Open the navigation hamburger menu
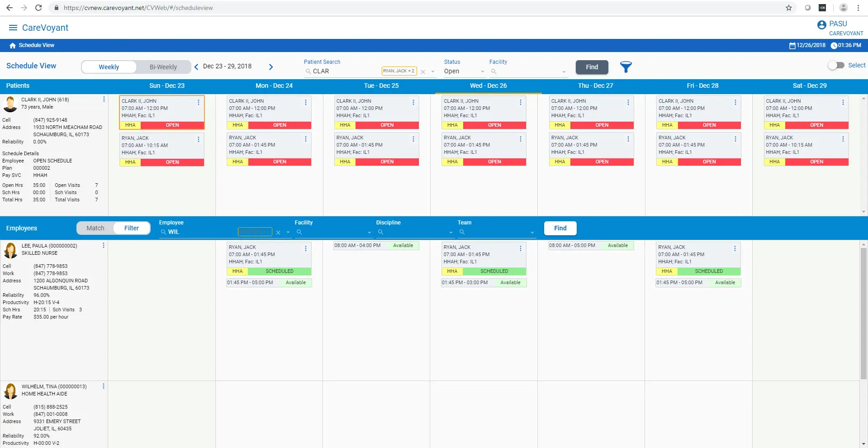Image resolution: width=868 pixels, height=448 pixels. pyautogui.click(x=13, y=28)
